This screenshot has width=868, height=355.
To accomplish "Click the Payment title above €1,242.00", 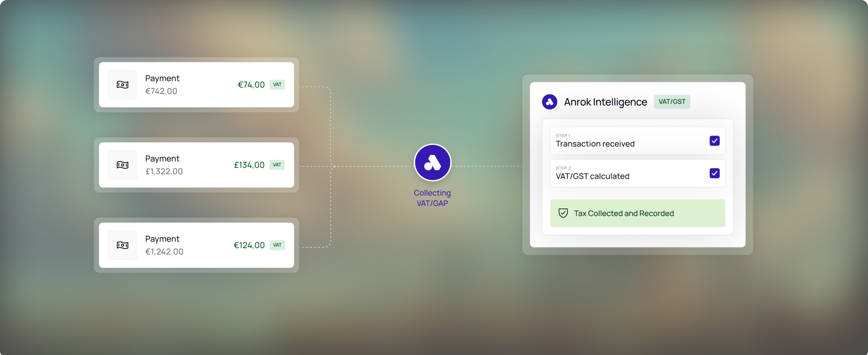I will pyautogui.click(x=162, y=239).
